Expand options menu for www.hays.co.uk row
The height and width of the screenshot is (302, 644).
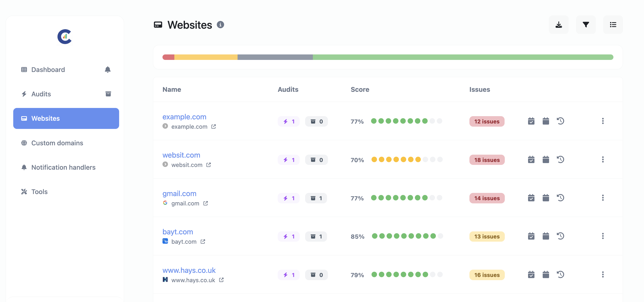click(x=602, y=274)
